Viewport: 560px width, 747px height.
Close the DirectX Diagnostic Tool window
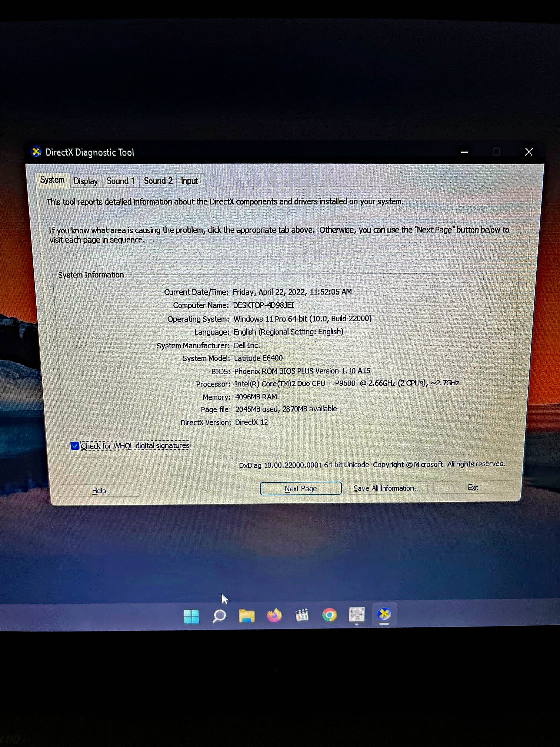point(529,152)
